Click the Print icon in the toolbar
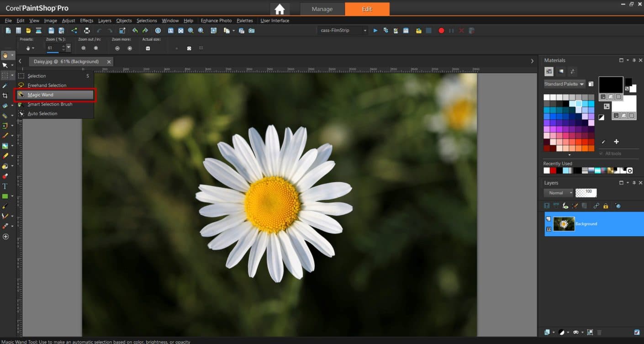 click(x=87, y=31)
